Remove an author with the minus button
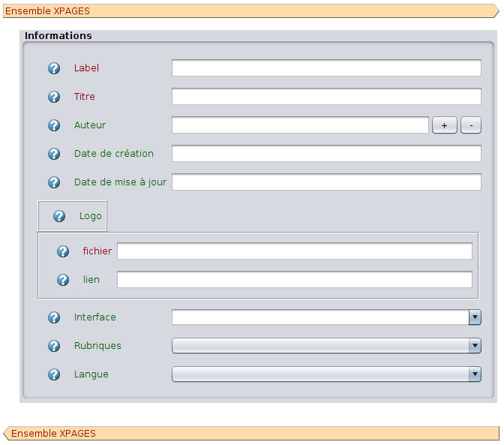Image resolution: width=504 pixels, height=445 pixels. click(x=471, y=125)
